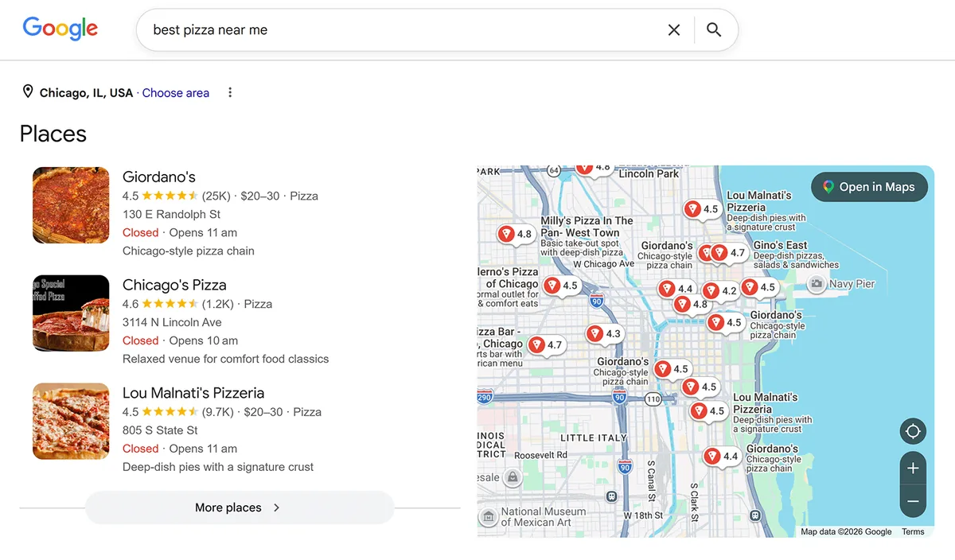Click the address 3114 N Lincoln Ave
Image resolution: width=955 pixels, height=560 pixels.
pos(172,322)
